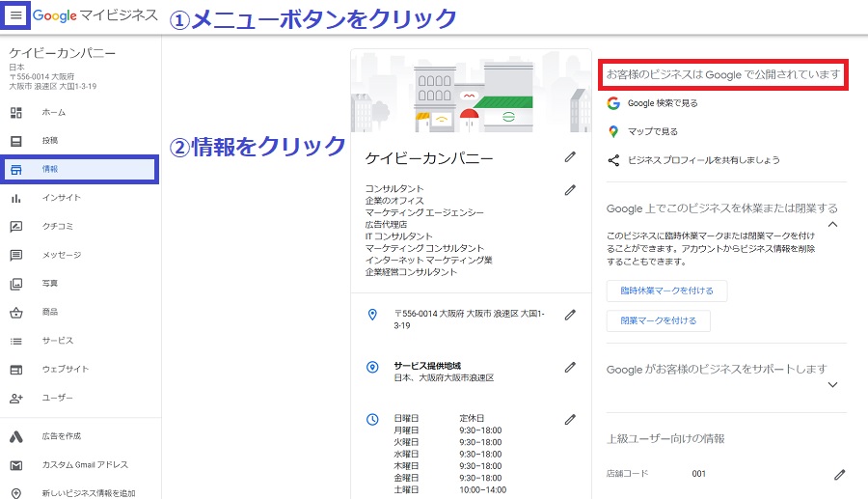Open マップで見る link
Screen dimensions: 868x499
pyautogui.click(x=652, y=131)
